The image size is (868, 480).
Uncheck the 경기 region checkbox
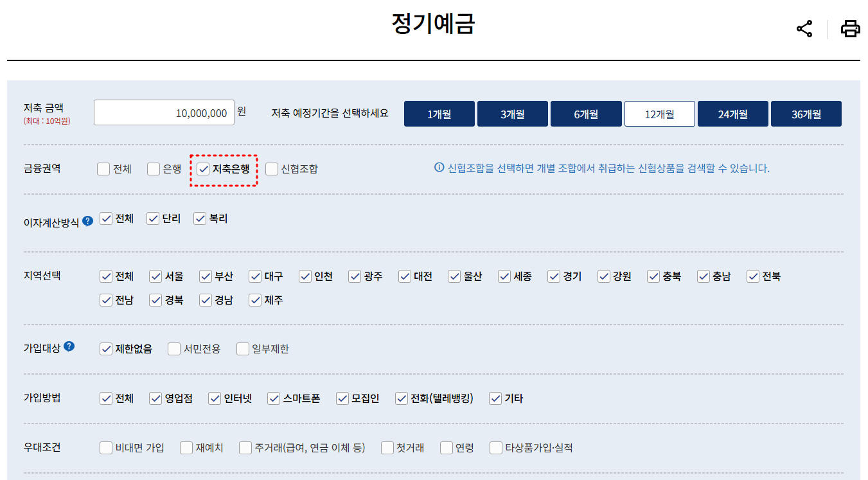tap(554, 276)
